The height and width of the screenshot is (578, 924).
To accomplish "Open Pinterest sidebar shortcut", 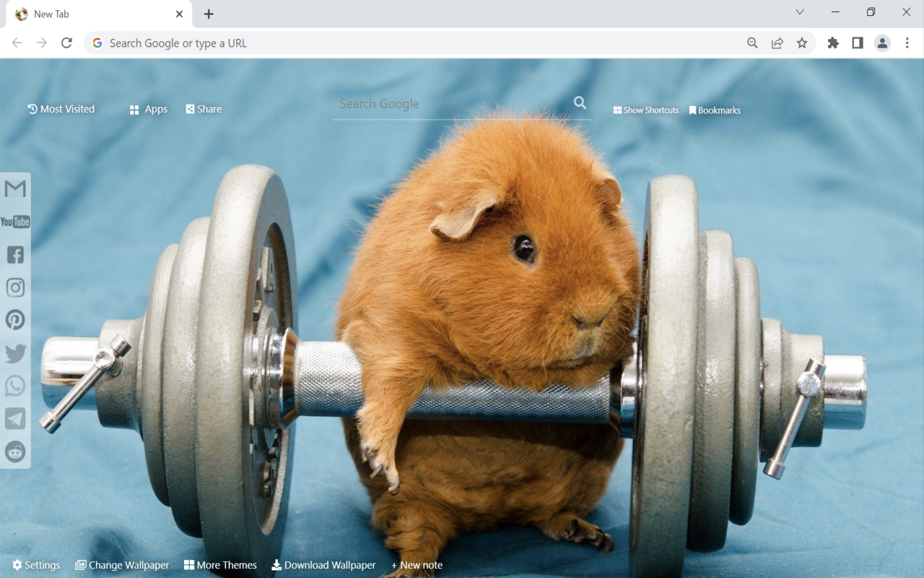I will (15, 320).
